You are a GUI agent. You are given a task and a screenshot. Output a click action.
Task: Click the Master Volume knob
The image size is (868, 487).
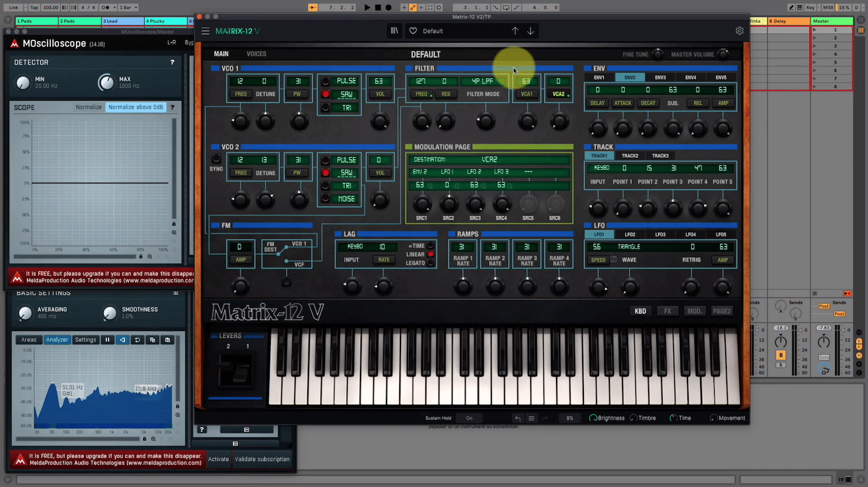coord(723,54)
